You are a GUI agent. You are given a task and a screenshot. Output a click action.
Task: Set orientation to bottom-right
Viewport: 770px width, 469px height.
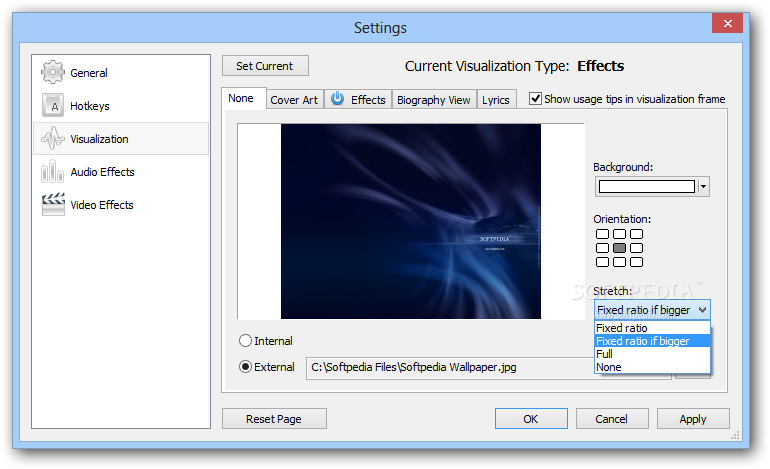[x=636, y=262]
